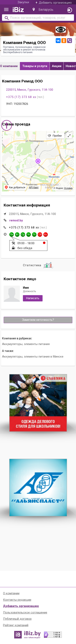
Task: Expand the map to fullscreen
Action: pyautogui.click(x=69, y=136)
